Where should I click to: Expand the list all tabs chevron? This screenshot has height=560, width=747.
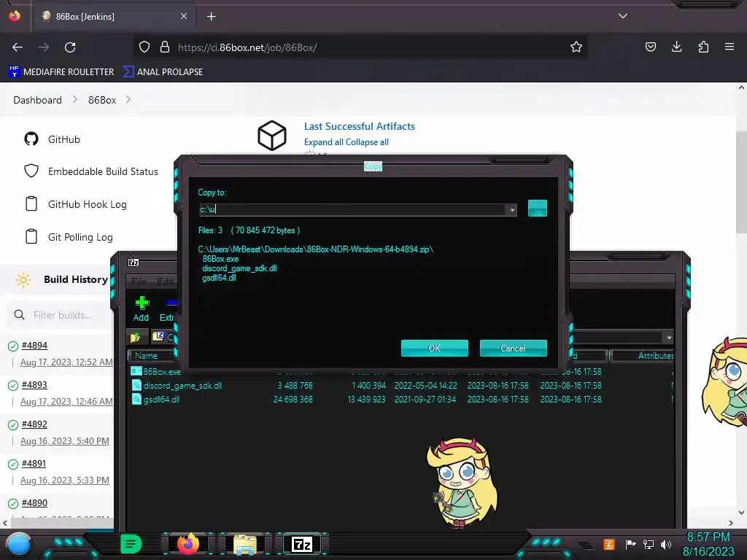click(623, 16)
